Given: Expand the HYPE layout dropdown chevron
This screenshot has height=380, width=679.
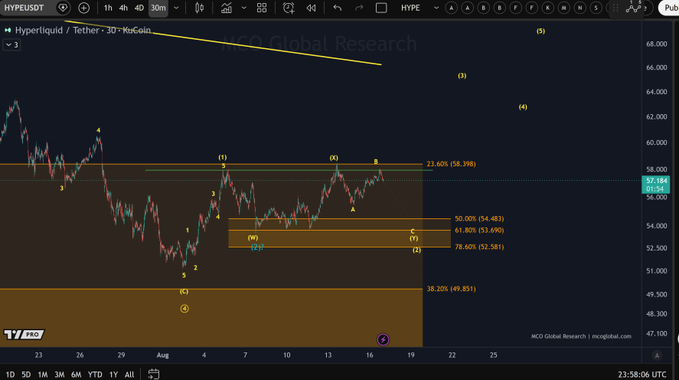Looking at the screenshot, I should 436,8.
